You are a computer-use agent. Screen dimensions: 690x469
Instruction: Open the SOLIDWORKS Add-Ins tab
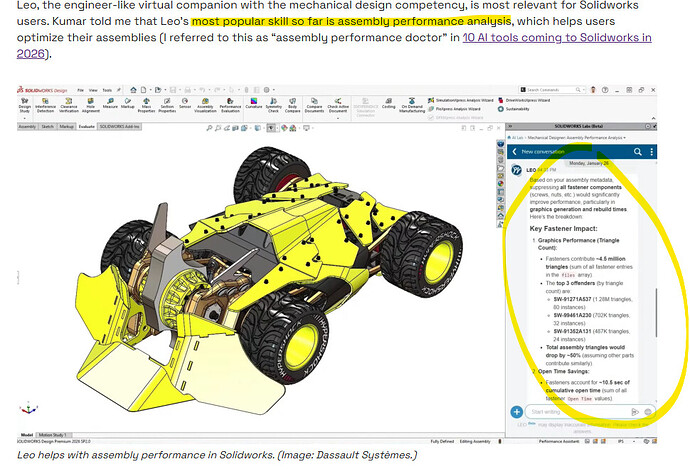coord(119,127)
